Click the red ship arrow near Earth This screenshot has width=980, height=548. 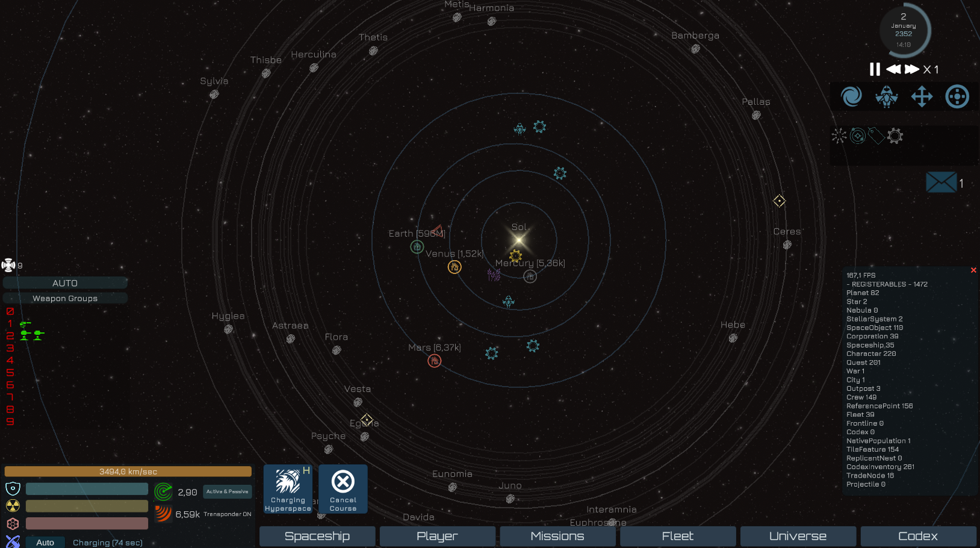[x=437, y=229]
